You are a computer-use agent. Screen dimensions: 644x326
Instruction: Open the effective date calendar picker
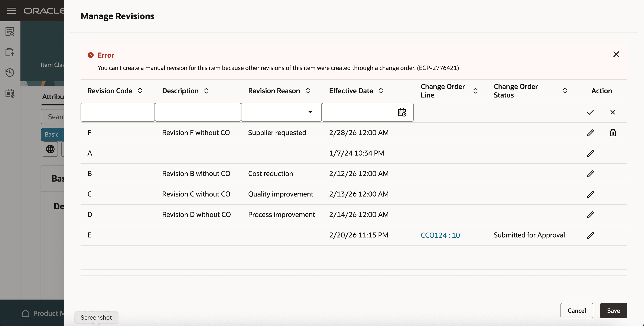402,112
